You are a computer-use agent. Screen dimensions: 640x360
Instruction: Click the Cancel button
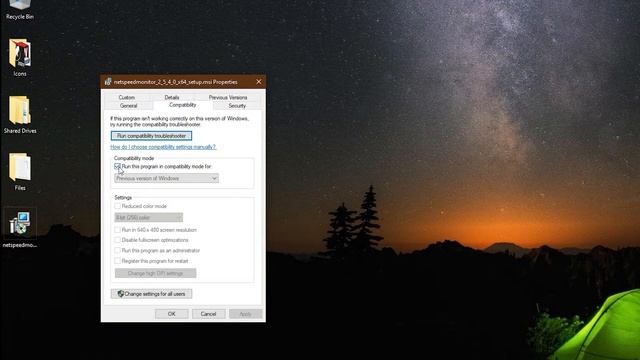pos(208,314)
